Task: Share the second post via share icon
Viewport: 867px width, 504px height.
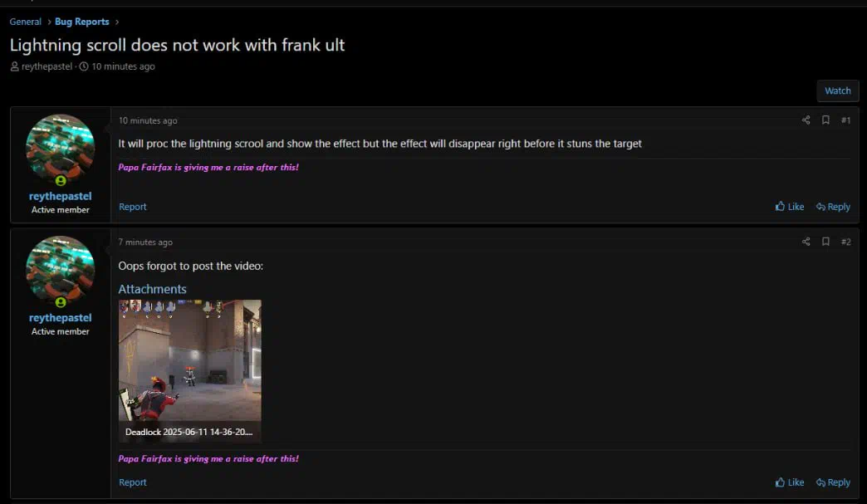Action: pos(806,242)
